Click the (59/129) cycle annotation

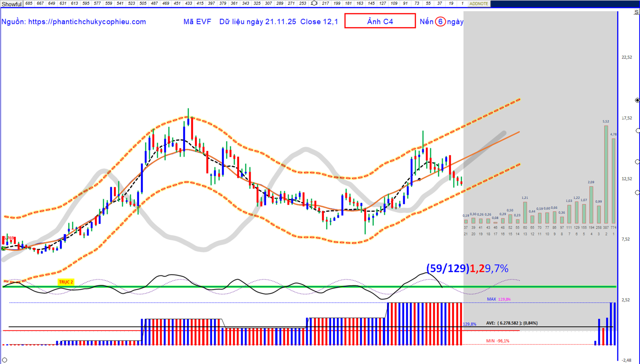point(447,268)
